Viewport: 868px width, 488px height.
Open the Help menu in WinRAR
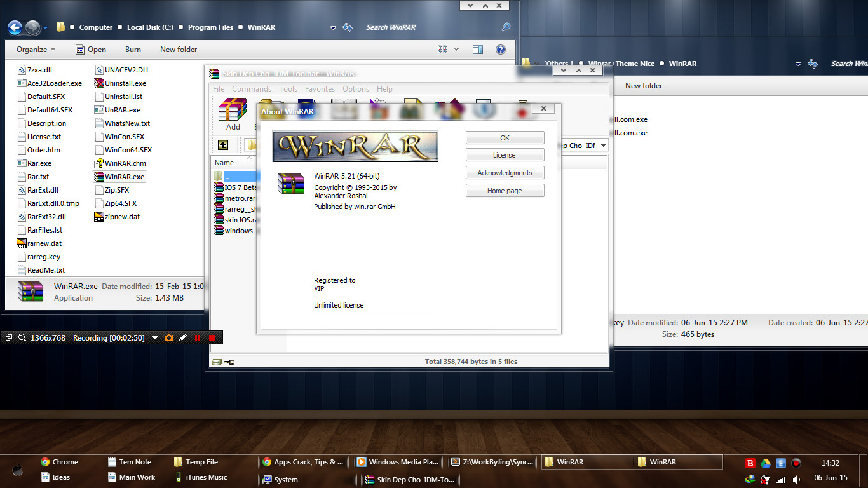pyautogui.click(x=384, y=89)
